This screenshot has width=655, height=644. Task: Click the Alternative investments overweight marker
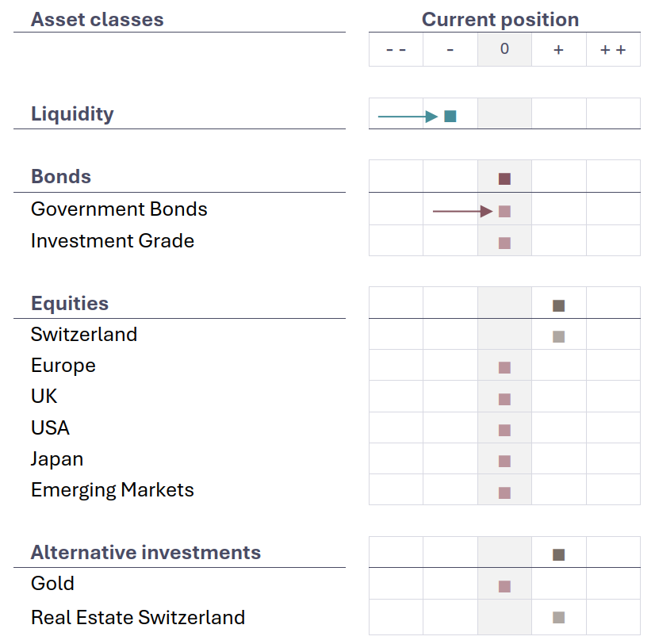(559, 555)
